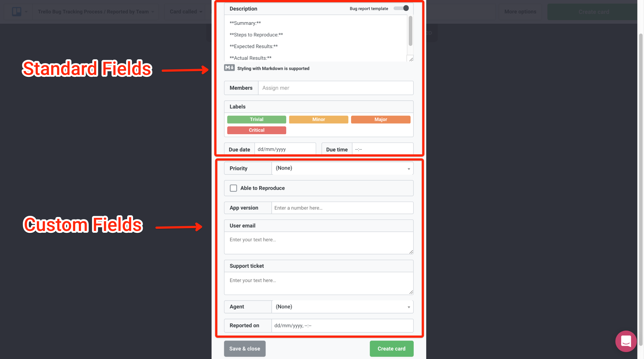The width and height of the screenshot is (644, 359).
Task: Click the green Create card button at bottom
Action: point(391,349)
